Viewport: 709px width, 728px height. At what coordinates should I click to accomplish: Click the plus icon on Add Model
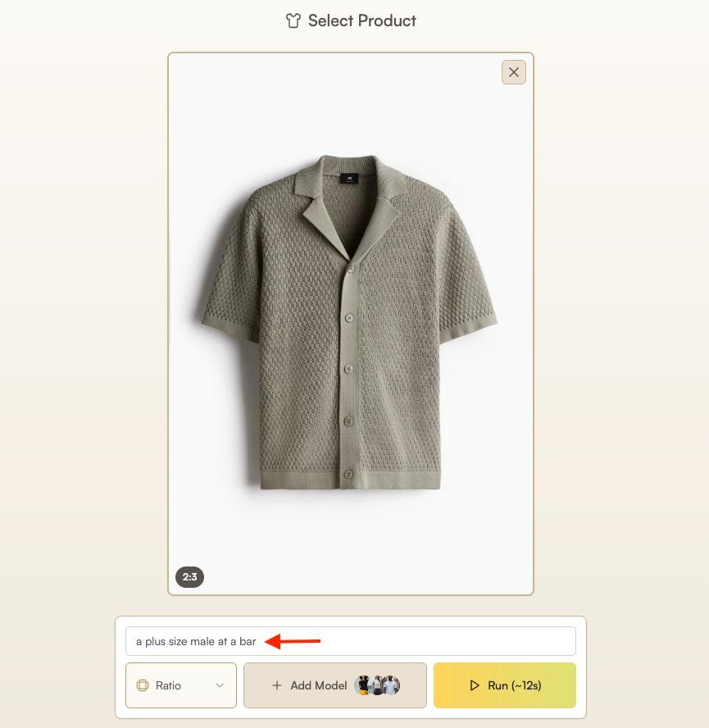pos(277,685)
